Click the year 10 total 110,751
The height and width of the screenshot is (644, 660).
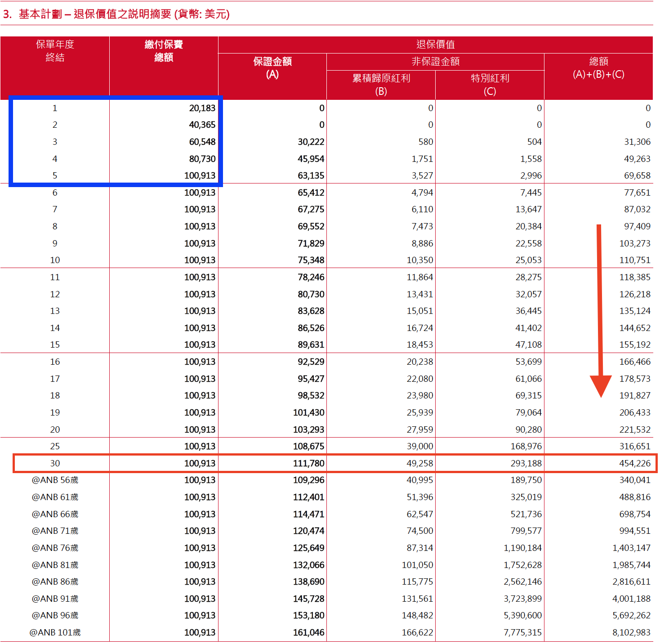click(634, 260)
